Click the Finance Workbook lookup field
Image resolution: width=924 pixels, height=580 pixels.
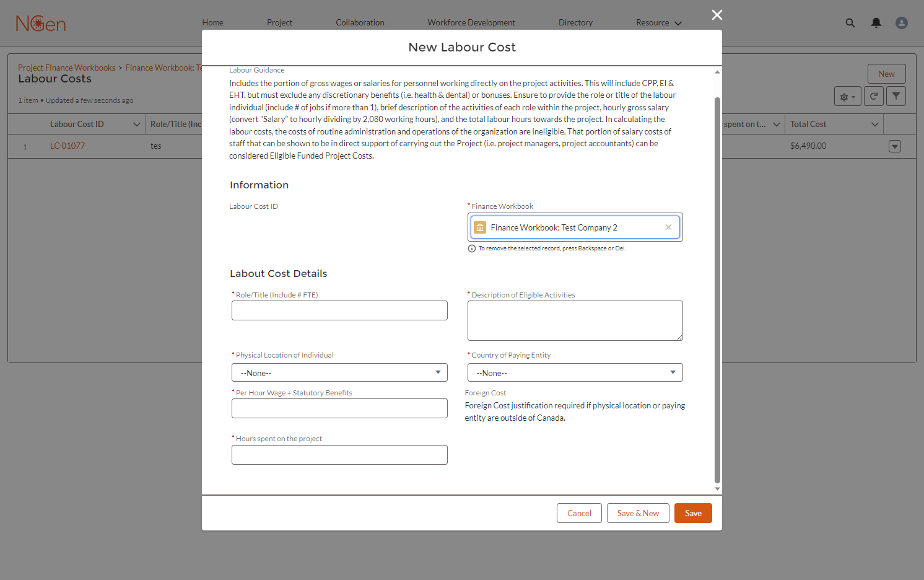[575, 227]
